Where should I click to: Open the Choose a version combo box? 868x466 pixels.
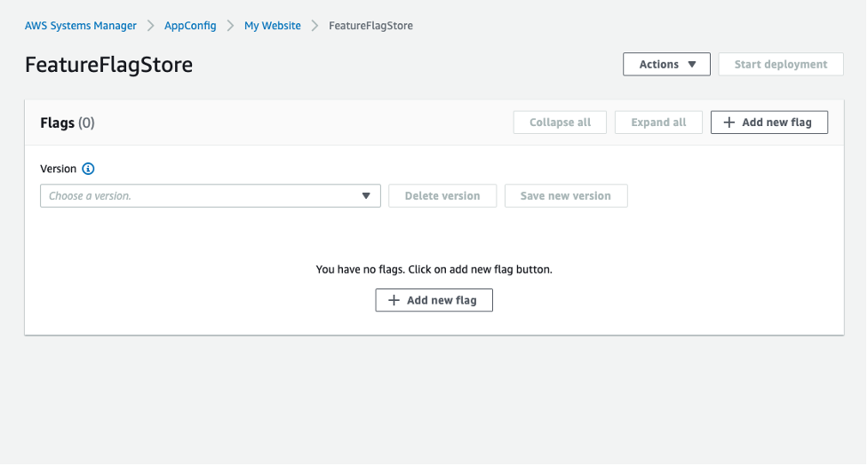(x=210, y=196)
